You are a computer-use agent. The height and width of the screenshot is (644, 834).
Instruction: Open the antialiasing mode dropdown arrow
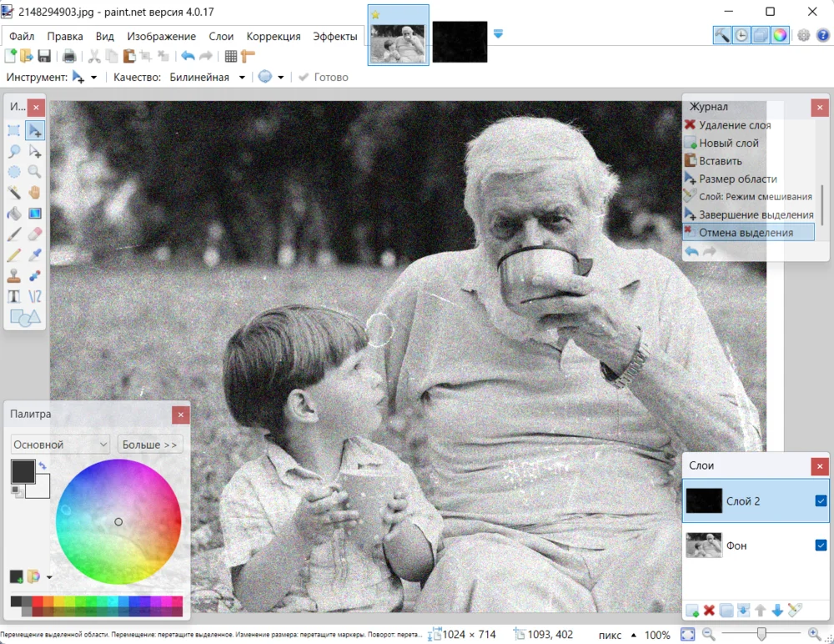[x=280, y=78]
